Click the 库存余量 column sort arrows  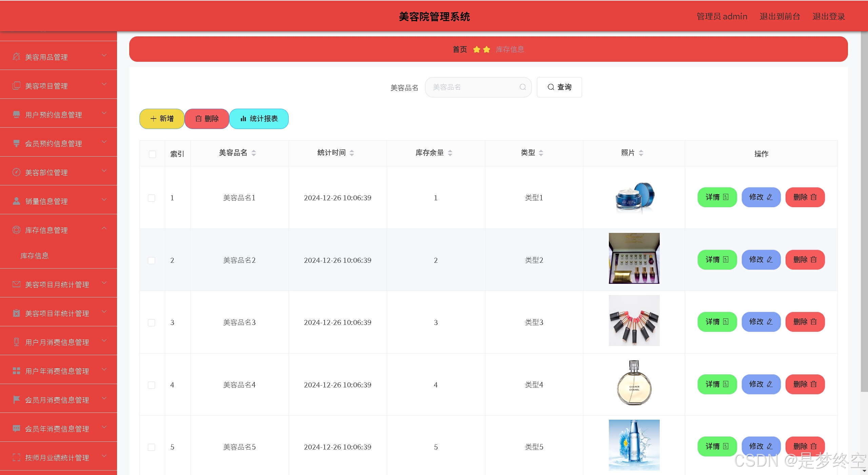(450, 153)
